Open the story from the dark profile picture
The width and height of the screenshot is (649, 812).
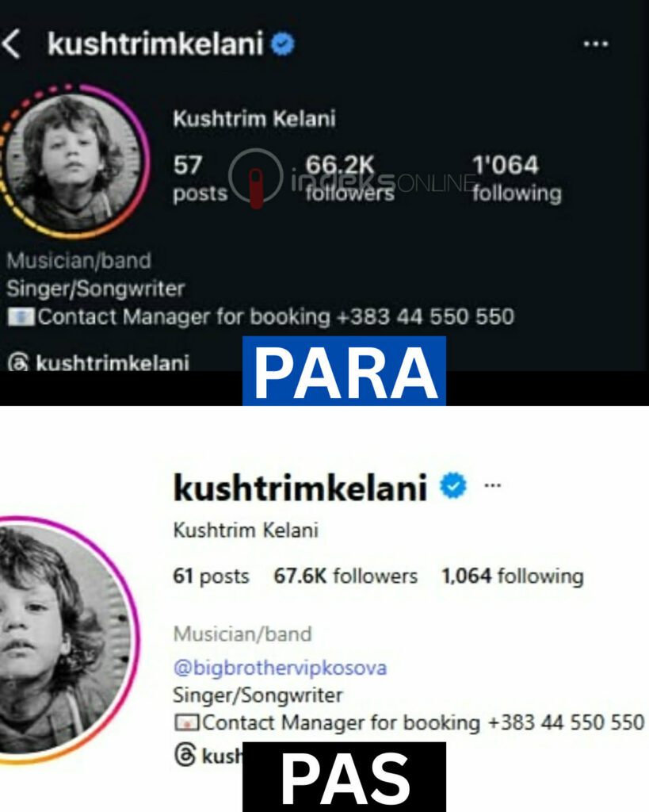point(74,162)
